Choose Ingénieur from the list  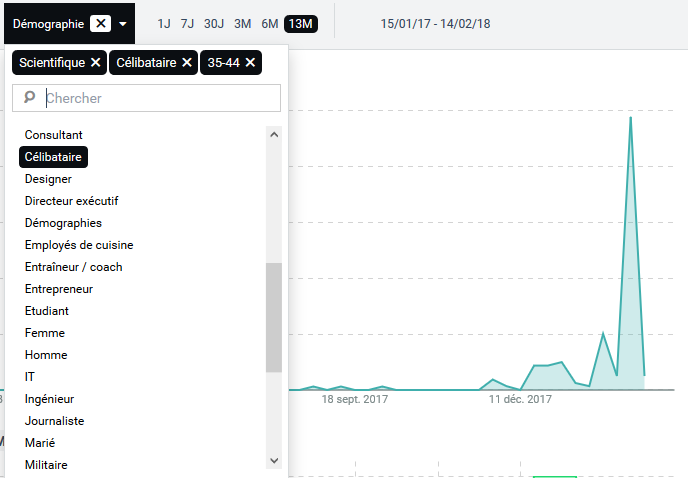coord(50,399)
